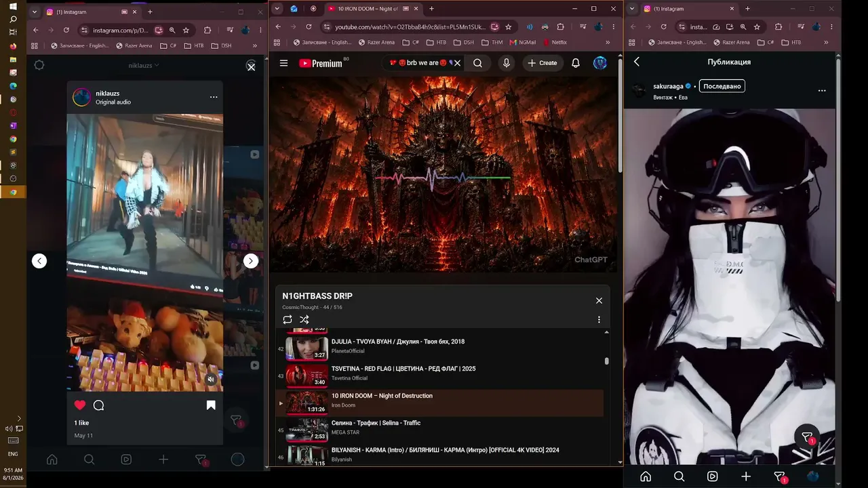
Task: Bookmark the YouTube page with the star
Action: pos(509,26)
